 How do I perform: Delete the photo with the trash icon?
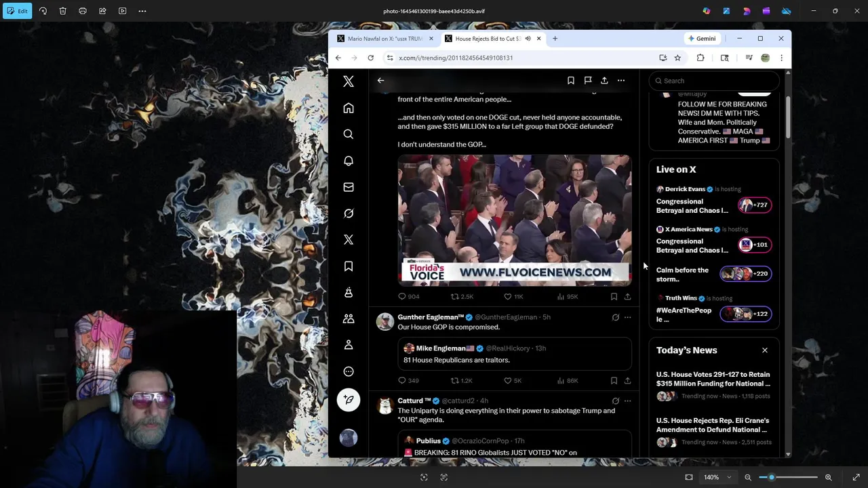[x=62, y=11]
